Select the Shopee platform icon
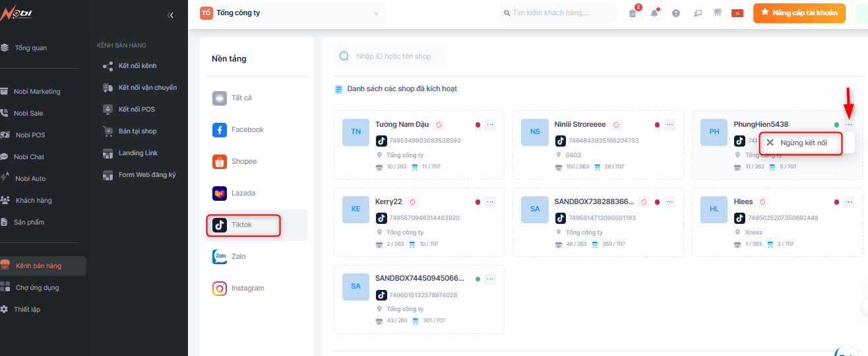The width and height of the screenshot is (868, 356). 220,161
